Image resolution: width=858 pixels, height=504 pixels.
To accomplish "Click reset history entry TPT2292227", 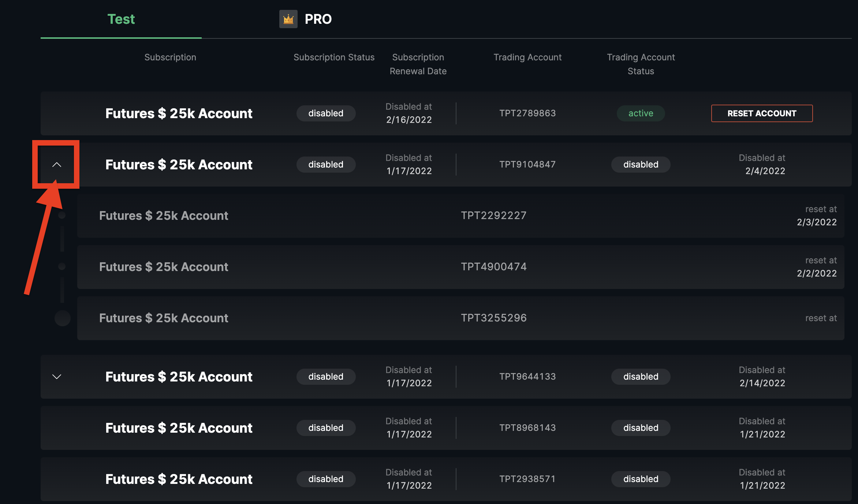I will 493,215.
